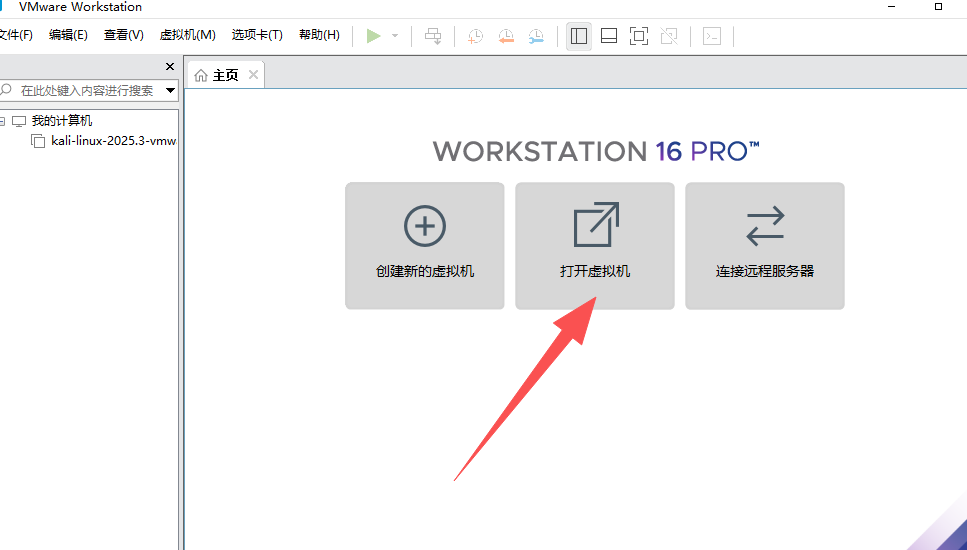Toggle the library sidebar view icon
This screenshot has height=550, width=967.
578,36
